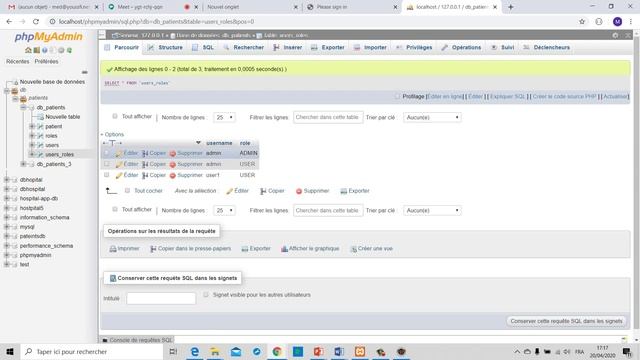Open Console de requêtes SQL bar
This screenshot has width=640, height=360.
[x=138, y=340]
